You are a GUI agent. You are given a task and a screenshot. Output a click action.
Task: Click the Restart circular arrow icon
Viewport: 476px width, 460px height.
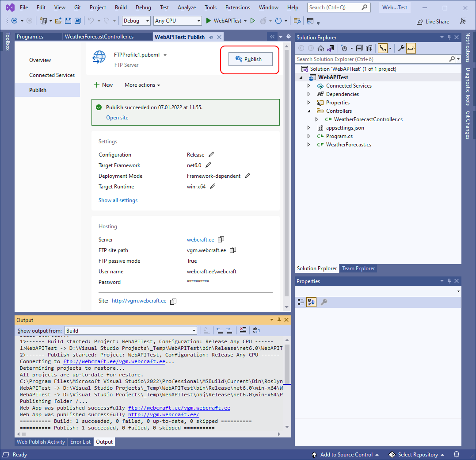pos(278,21)
